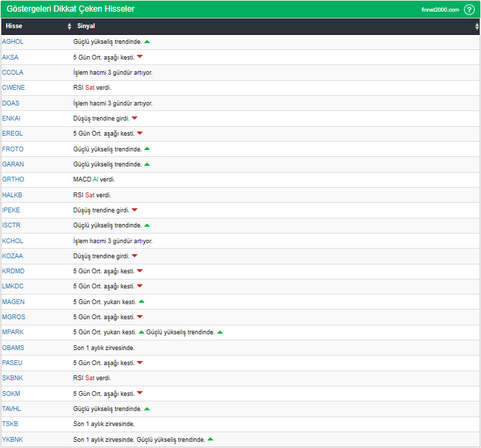Open the TSKB stock link
The image size is (481, 448).
[x=10, y=424]
